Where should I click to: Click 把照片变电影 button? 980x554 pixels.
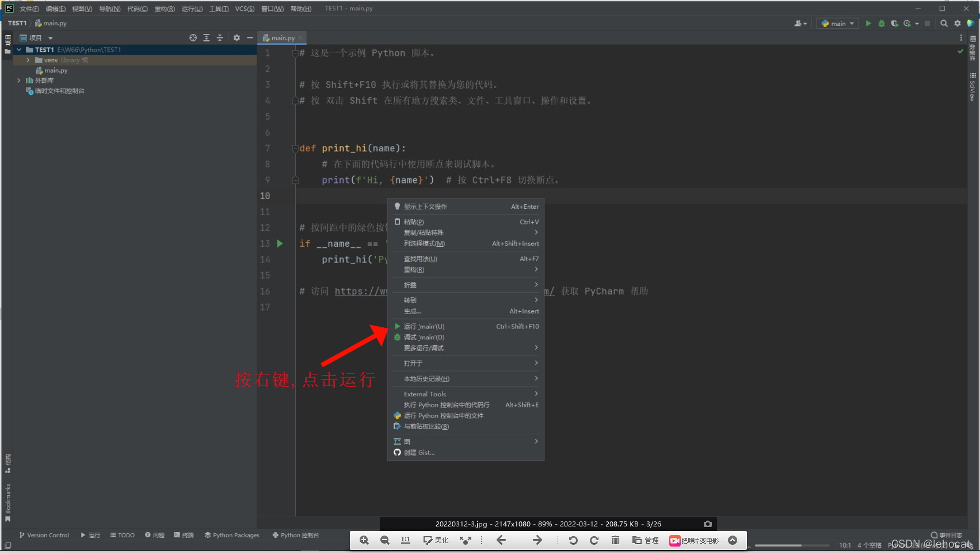point(694,540)
